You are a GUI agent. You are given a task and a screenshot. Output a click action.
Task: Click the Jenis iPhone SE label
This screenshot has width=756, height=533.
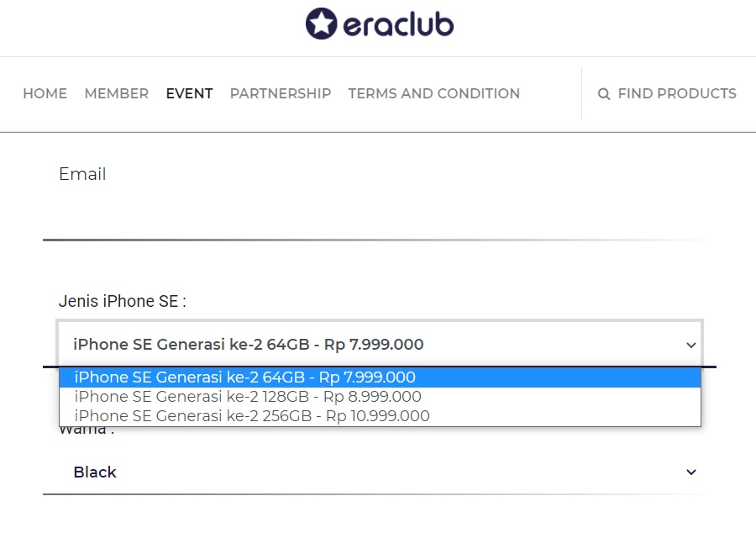123,301
